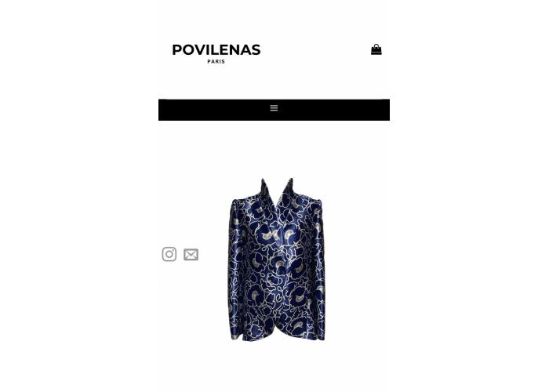Select the blue floral jacket image

[x=276, y=260]
